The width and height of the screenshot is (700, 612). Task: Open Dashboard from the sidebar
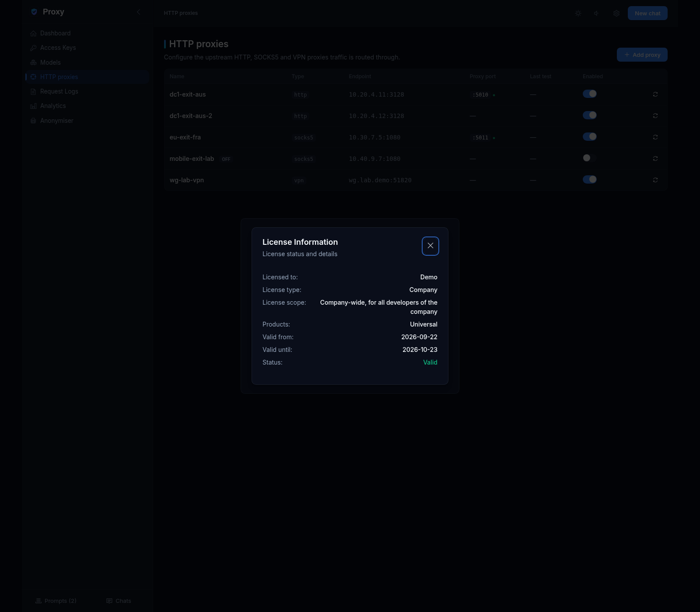coord(87,33)
